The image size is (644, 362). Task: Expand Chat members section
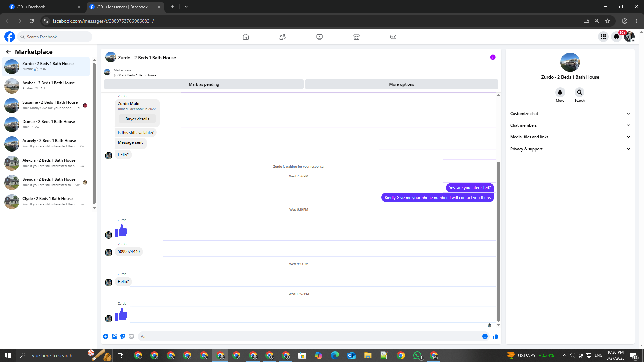[x=570, y=125]
